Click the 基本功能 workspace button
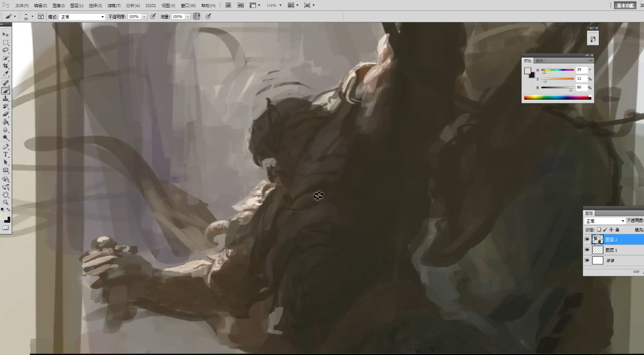This screenshot has height=355, width=644. 625,6
